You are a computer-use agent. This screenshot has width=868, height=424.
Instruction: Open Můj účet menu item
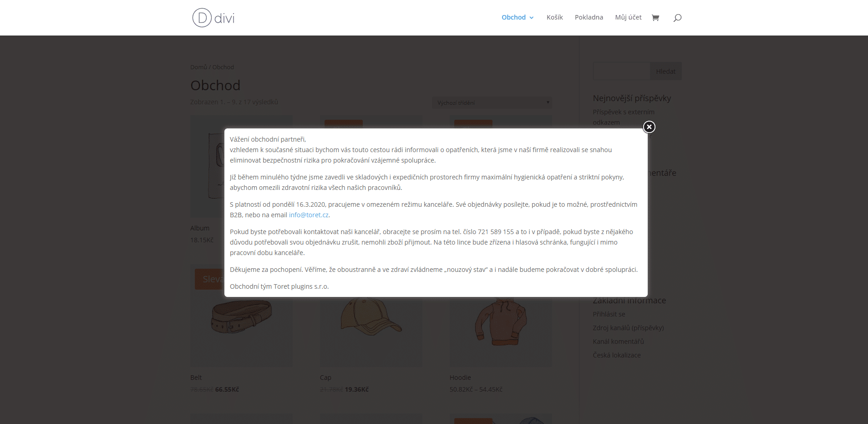628,17
